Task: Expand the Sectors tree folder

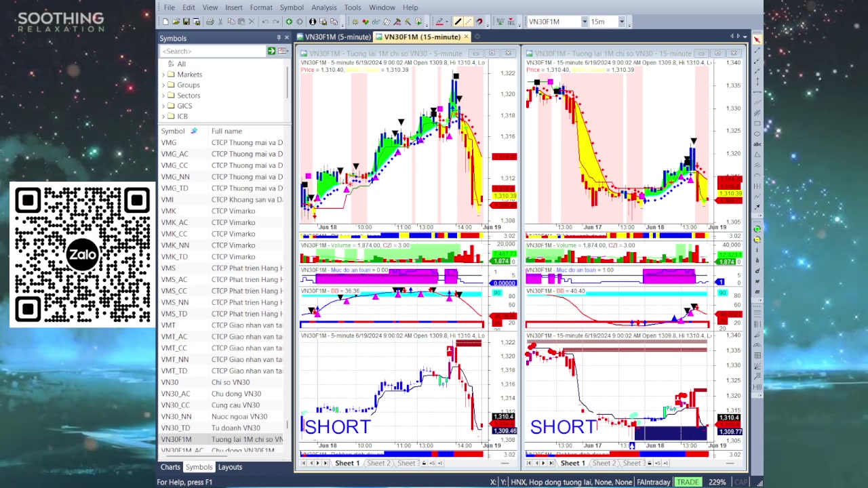Action: click(164, 96)
